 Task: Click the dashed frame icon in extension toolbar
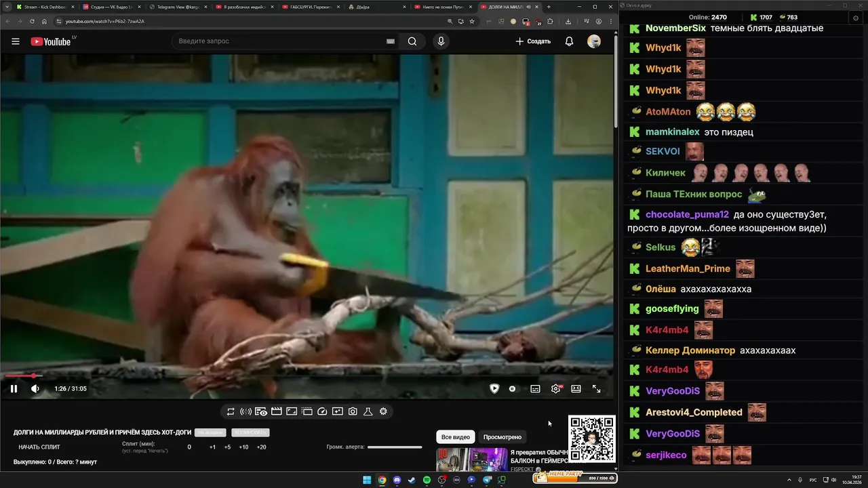coord(307,411)
